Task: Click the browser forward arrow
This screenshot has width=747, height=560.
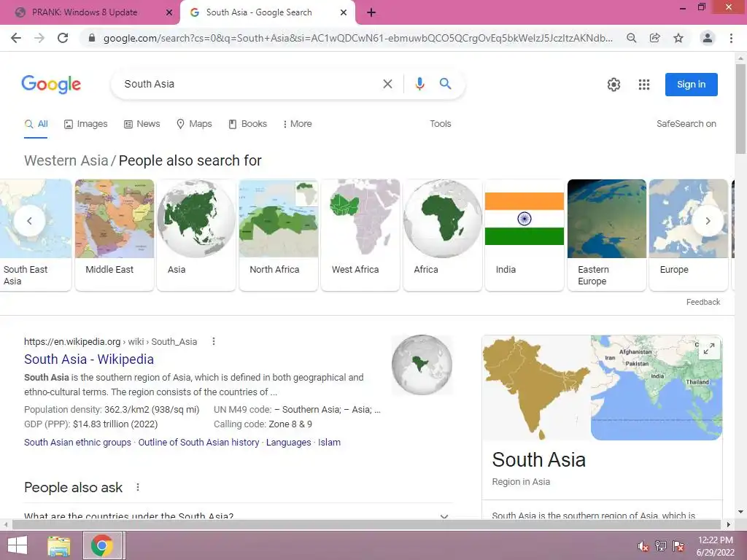Action: tap(39, 38)
